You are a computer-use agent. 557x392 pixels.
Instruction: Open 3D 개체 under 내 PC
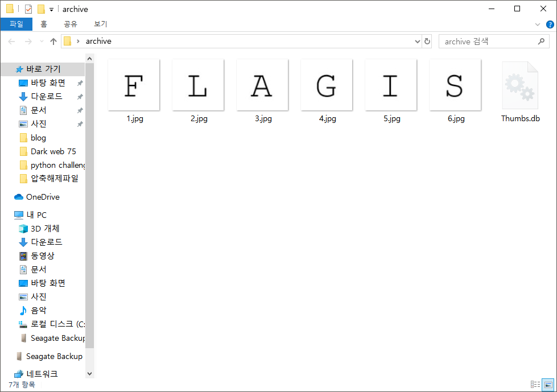pos(45,229)
